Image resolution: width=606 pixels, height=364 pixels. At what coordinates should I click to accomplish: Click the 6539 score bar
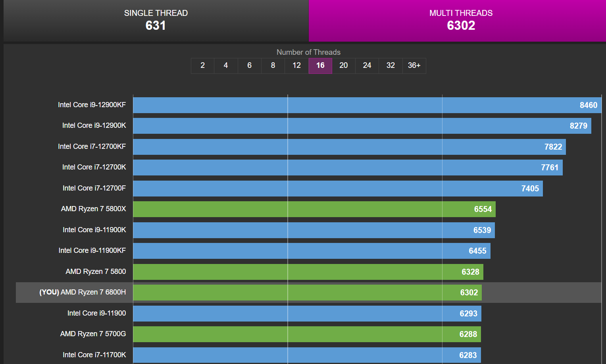[x=314, y=230]
